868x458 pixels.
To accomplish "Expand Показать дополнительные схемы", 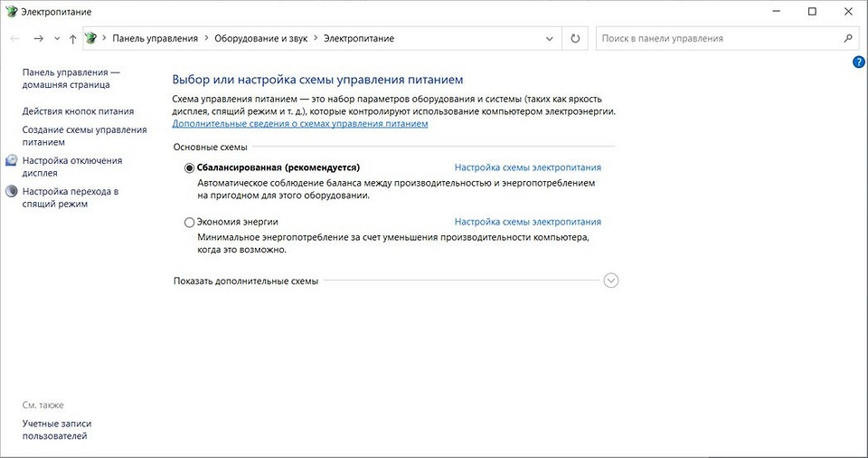I will (x=611, y=281).
